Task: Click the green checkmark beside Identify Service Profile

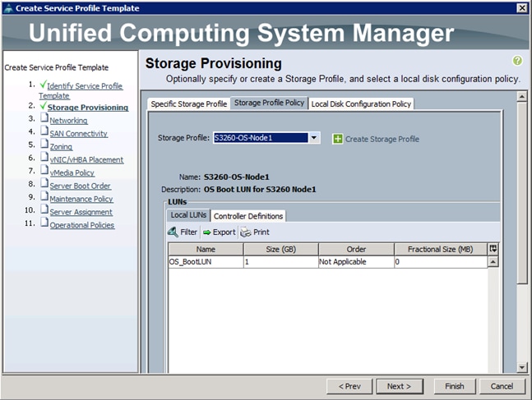Action: (x=43, y=84)
